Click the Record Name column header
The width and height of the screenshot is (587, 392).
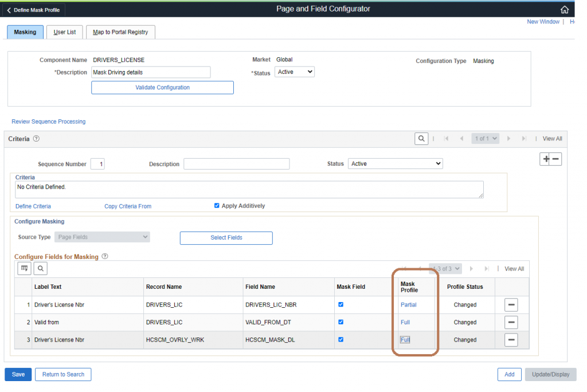click(164, 287)
